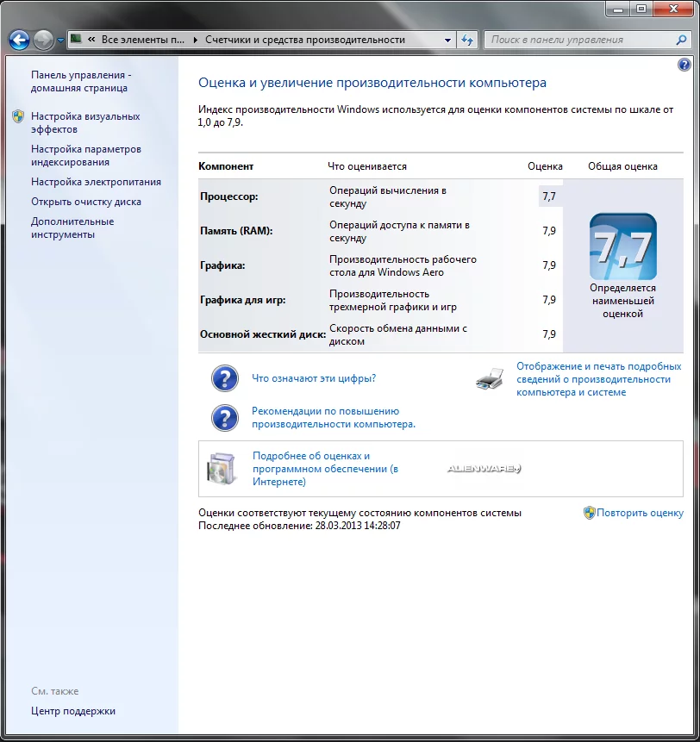The height and width of the screenshot is (742, 700).
Task: Open Help via the blue question icon
Action: coord(684,65)
